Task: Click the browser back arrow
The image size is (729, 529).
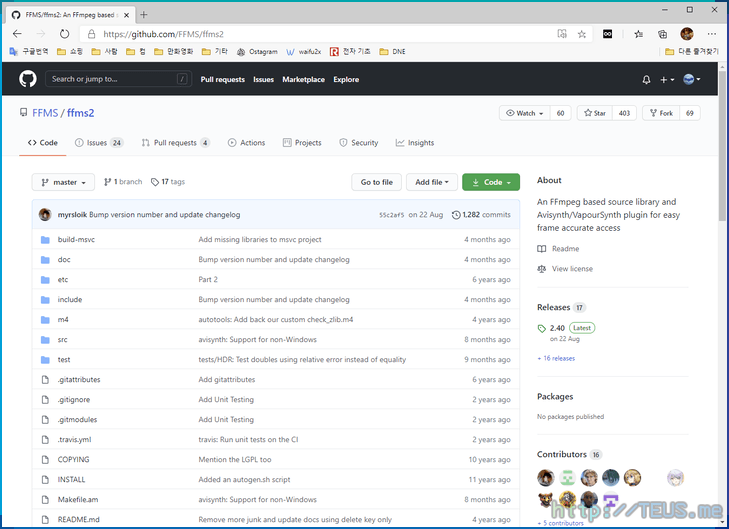Action: (17, 34)
